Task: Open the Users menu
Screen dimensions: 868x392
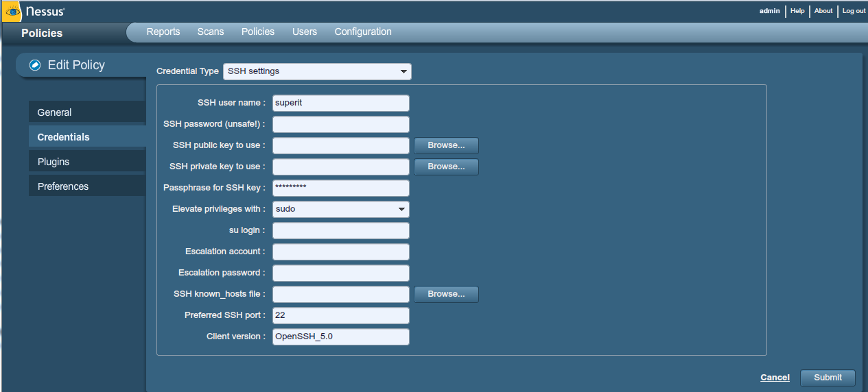Action: [x=305, y=32]
